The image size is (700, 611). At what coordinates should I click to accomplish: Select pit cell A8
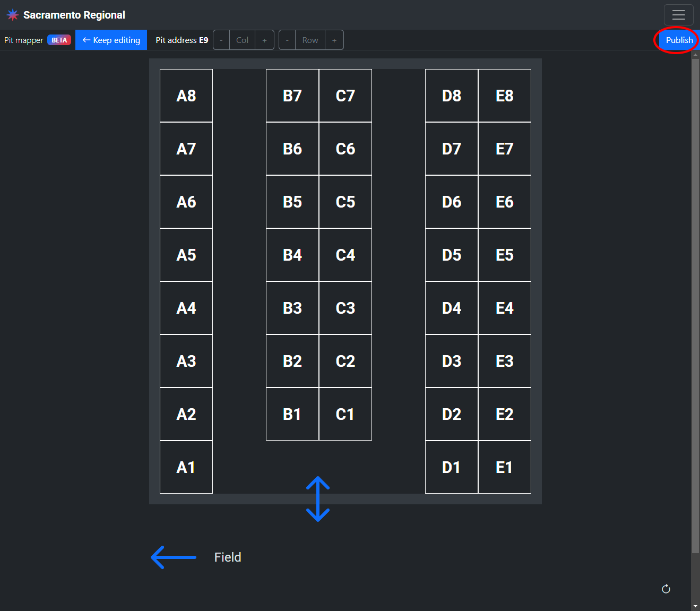click(x=186, y=96)
